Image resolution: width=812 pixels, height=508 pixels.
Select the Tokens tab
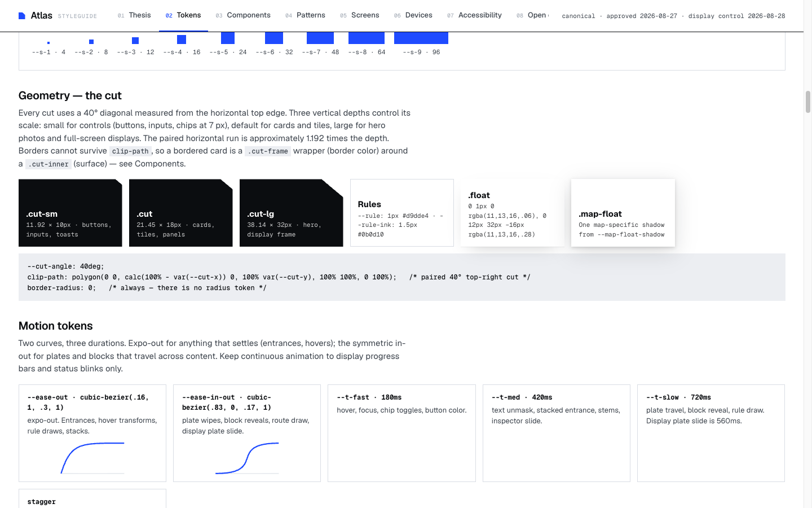click(x=183, y=15)
